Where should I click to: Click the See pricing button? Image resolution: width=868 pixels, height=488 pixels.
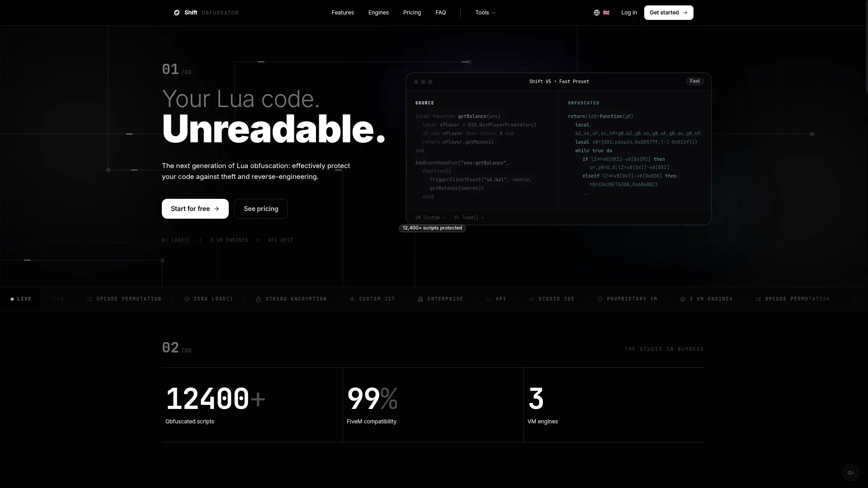pyautogui.click(x=261, y=209)
